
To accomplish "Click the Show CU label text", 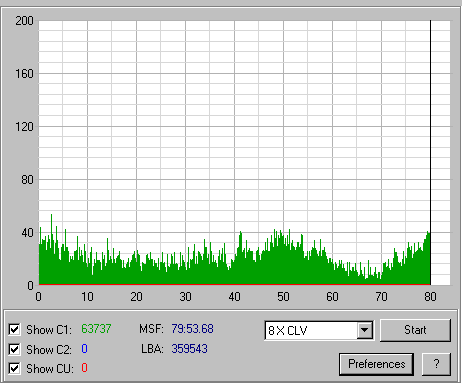I will (x=50, y=369).
